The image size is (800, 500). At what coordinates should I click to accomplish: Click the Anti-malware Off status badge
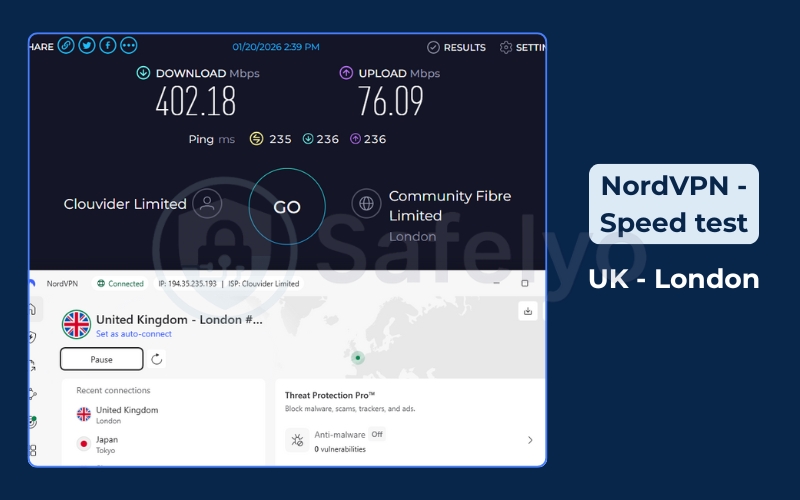tap(377, 434)
